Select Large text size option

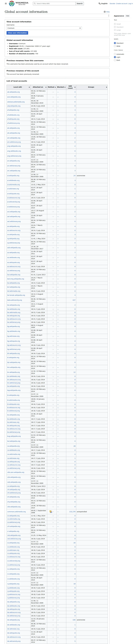pyautogui.click(x=115, y=30)
